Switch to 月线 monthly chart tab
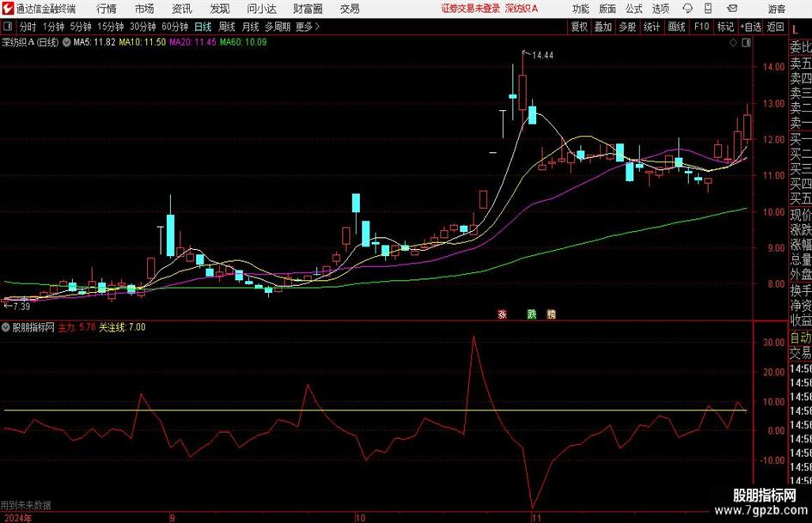Screen dimensions: 812x523 pos(251,27)
